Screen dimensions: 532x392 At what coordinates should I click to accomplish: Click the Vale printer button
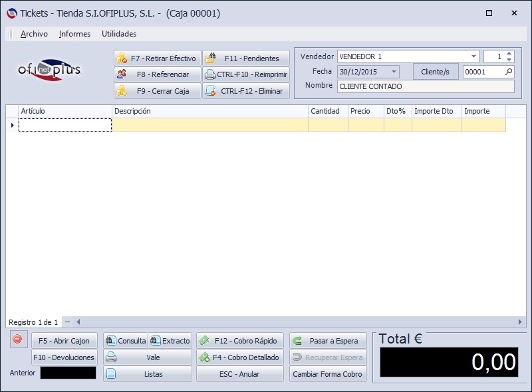[148, 357]
